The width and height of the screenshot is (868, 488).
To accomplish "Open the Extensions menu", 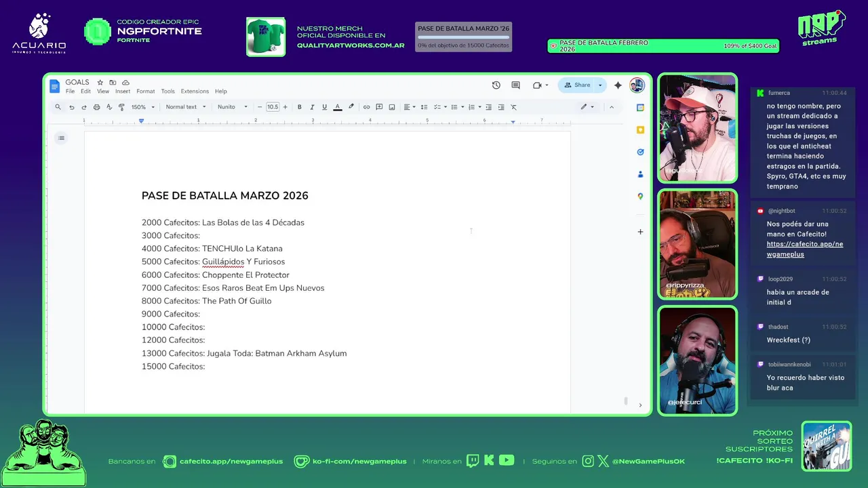I will (195, 91).
